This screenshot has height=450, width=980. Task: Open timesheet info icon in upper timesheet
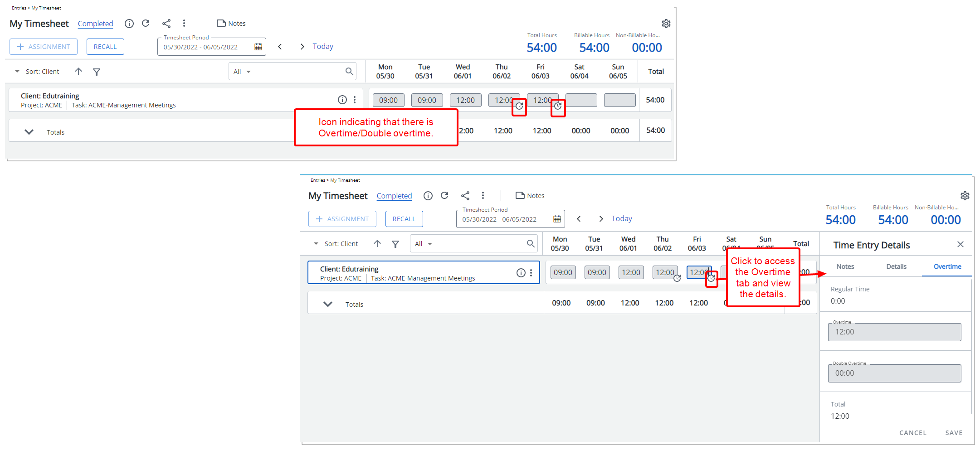129,24
